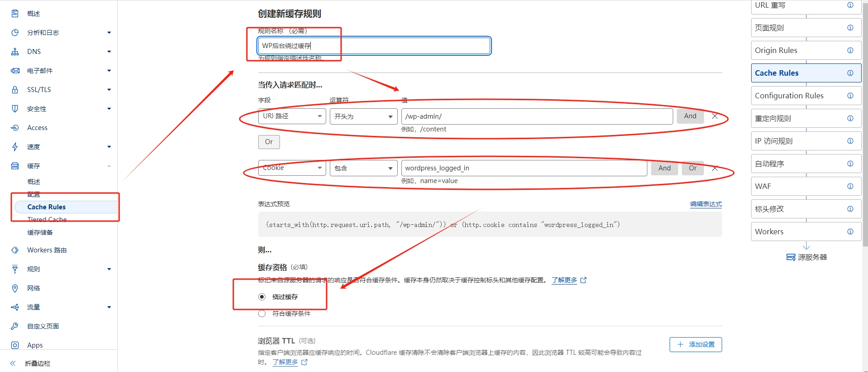Viewport: 868px width, 372px height.
Task: Open Workers 路由 sidebar item
Action: pos(47,250)
